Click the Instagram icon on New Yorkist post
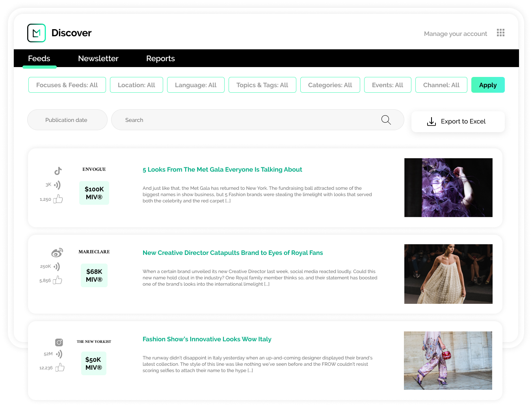The width and height of the screenshot is (532, 406). coord(59,342)
